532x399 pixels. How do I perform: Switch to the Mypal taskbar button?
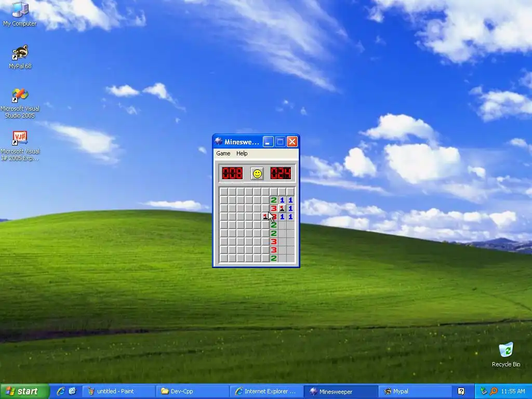(414, 391)
